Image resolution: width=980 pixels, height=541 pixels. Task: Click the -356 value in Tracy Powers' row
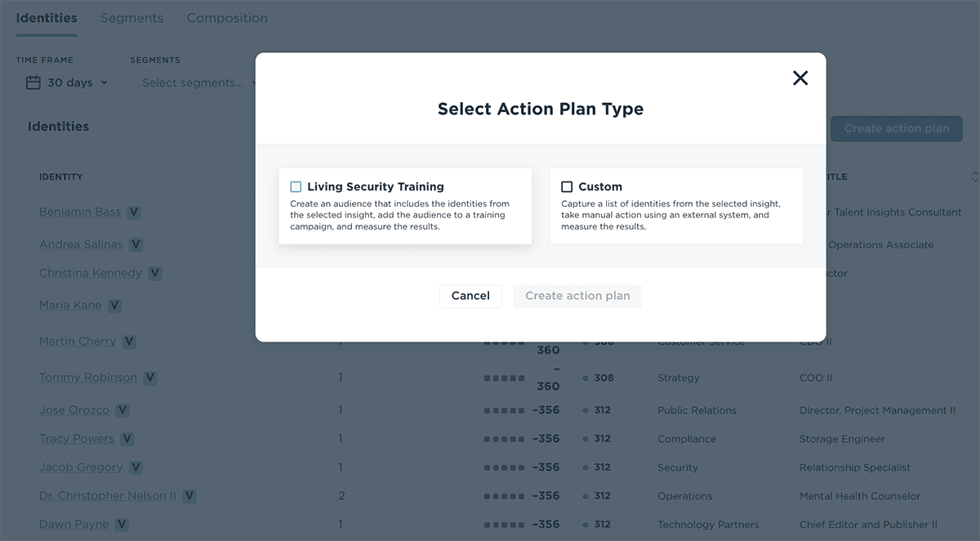pos(546,439)
